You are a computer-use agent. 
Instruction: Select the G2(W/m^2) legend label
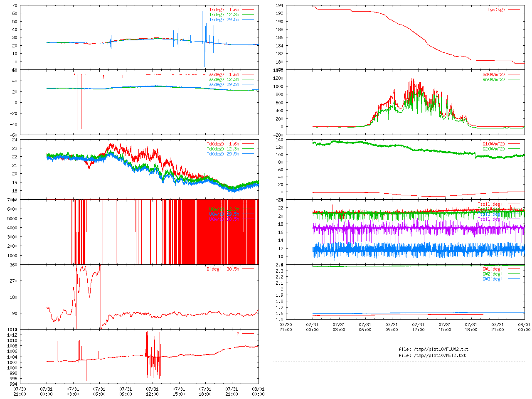pyautogui.click(x=494, y=149)
